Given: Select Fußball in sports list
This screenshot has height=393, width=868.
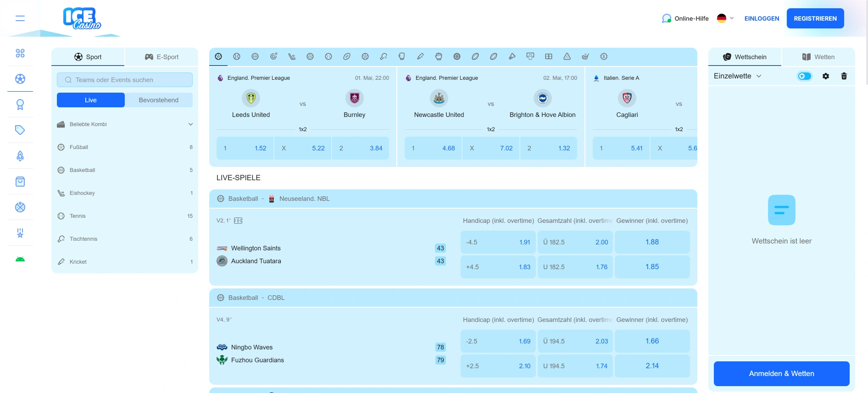Looking at the screenshot, I should pos(125,147).
